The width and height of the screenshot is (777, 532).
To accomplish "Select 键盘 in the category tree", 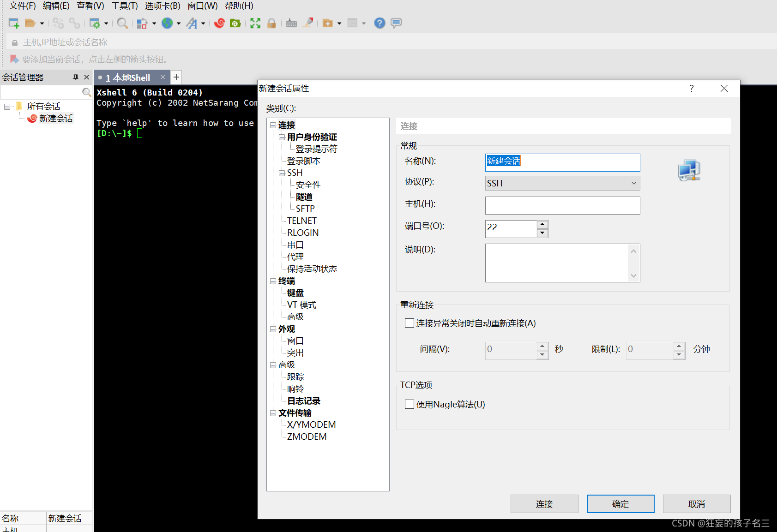I will coord(295,293).
